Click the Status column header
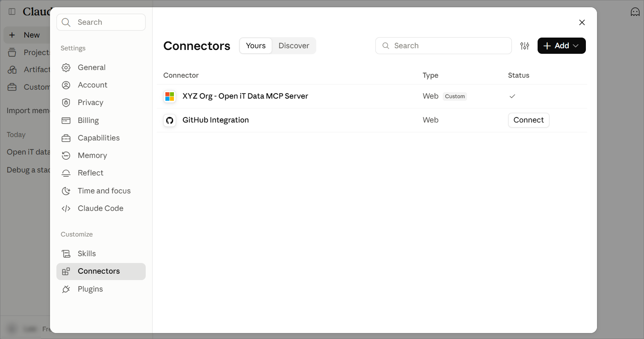Screen dimensions: 644x339 (518, 75)
